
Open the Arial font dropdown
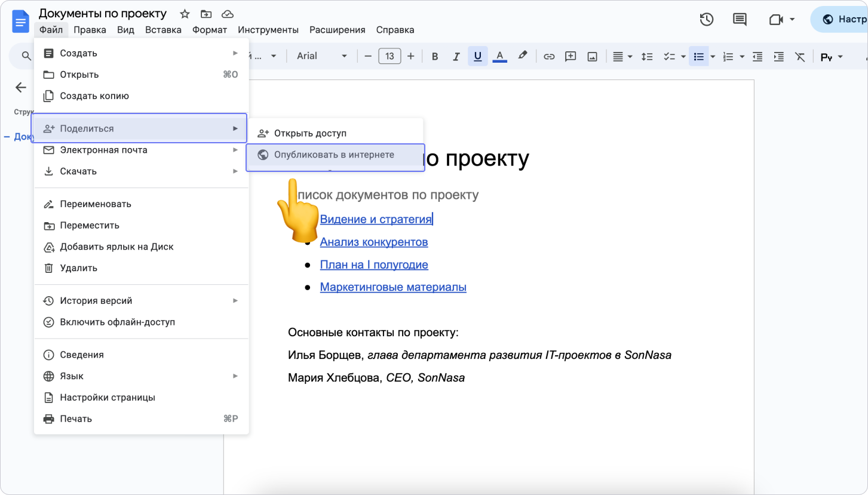tap(321, 56)
